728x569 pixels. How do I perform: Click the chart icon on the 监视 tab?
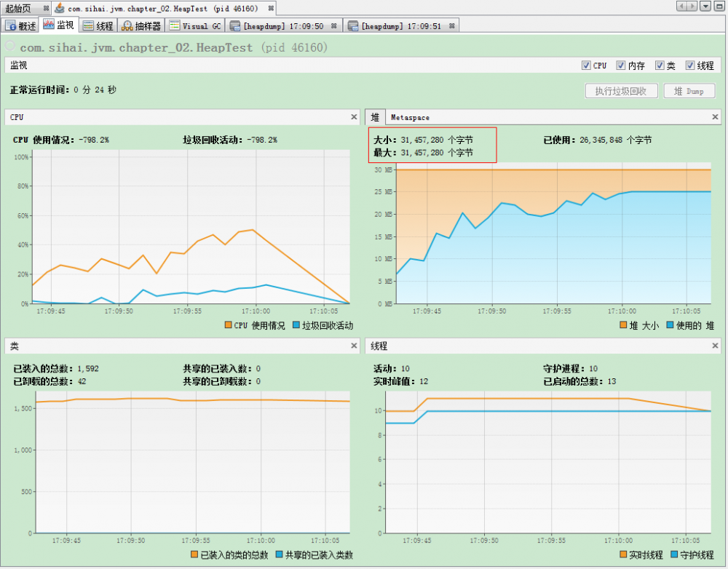tap(47, 25)
